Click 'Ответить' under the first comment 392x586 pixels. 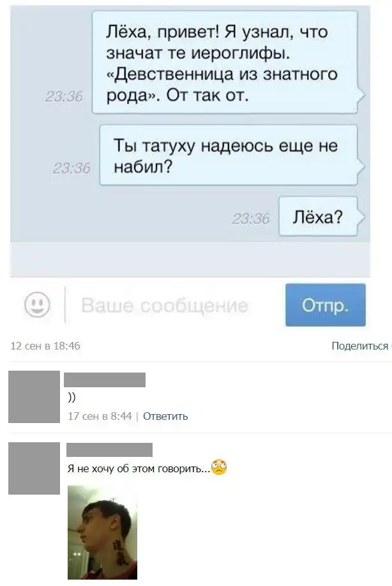[165, 416]
